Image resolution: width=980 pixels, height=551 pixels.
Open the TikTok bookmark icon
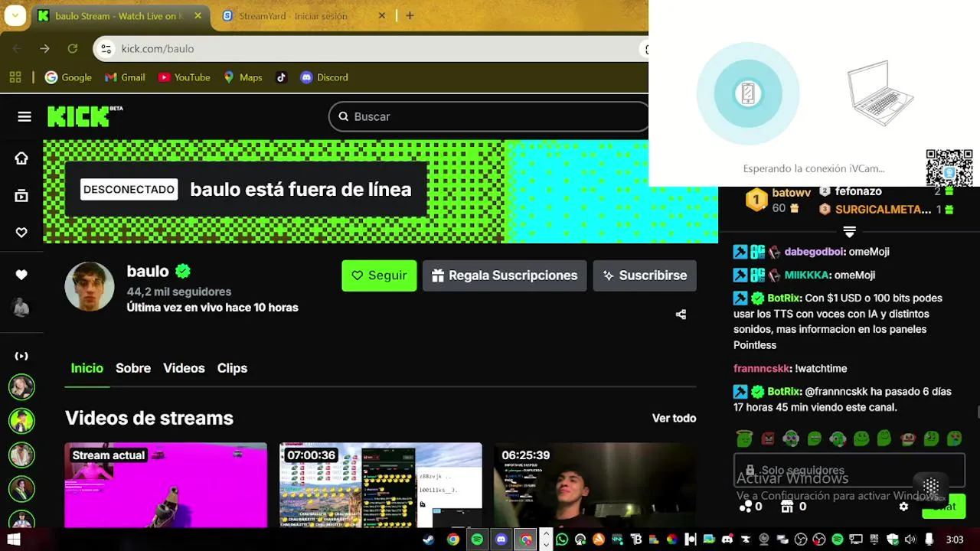coord(281,77)
